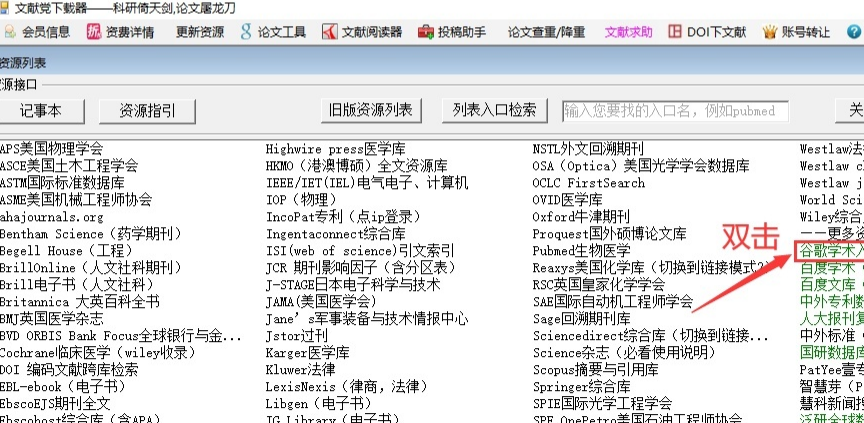Select Britannica 大英百科全书 entry
Screen dimensions: 864x423
coord(79,302)
